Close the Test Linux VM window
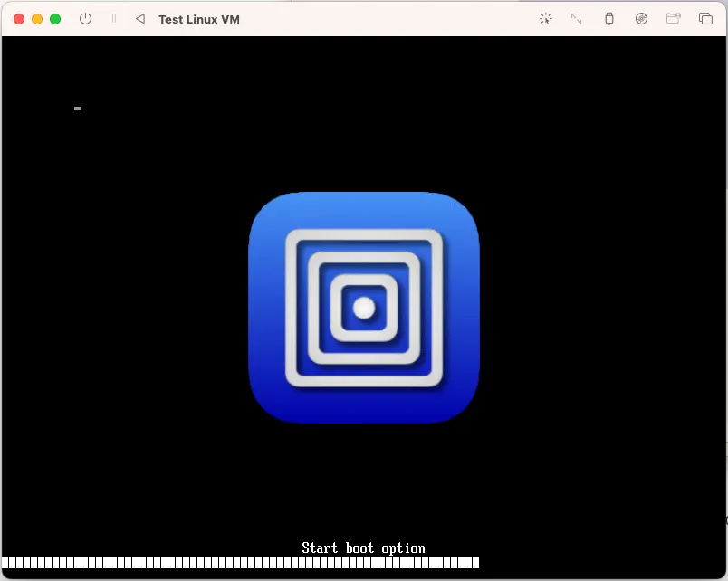Screen dimensions: 728x581 pyautogui.click(x=19, y=19)
